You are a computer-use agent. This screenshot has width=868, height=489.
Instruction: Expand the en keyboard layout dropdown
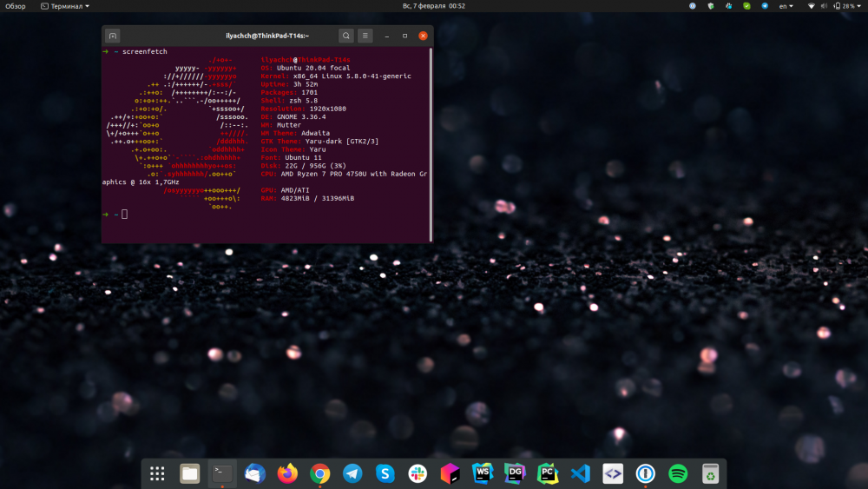tap(786, 6)
